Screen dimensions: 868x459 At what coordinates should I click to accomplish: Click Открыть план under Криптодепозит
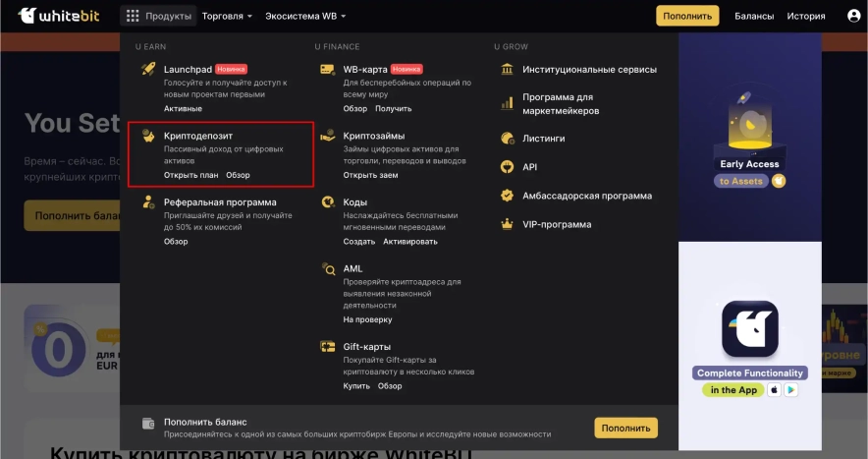pos(190,175)
